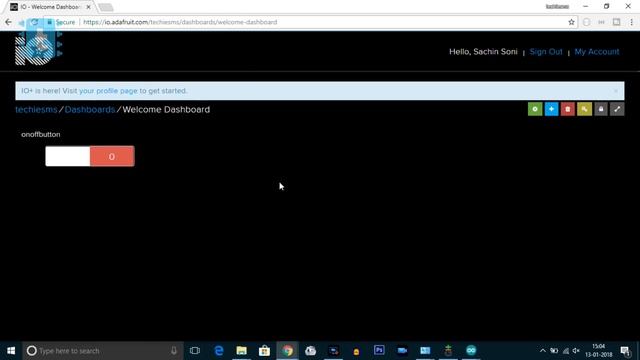Screen dimensions: 640x360
Task: Add a new block with blue plus button
Action: 551,109
